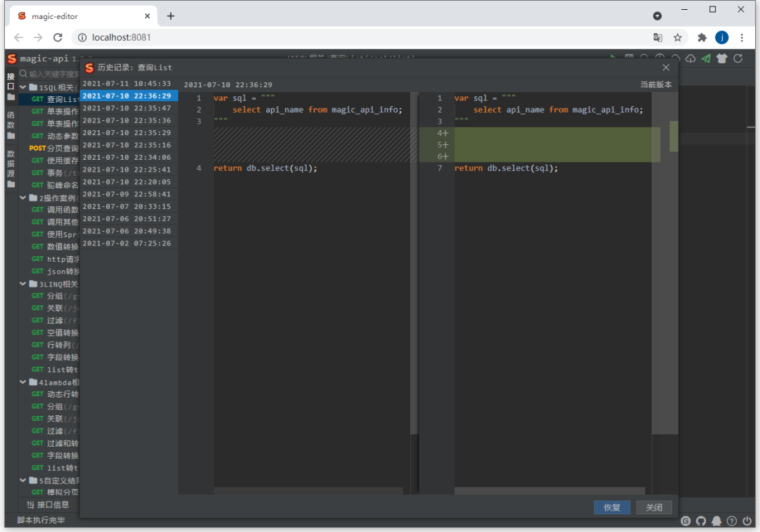
Task: Select the 2021-07-09 22:58:41 history version
Action: (129, 194)
